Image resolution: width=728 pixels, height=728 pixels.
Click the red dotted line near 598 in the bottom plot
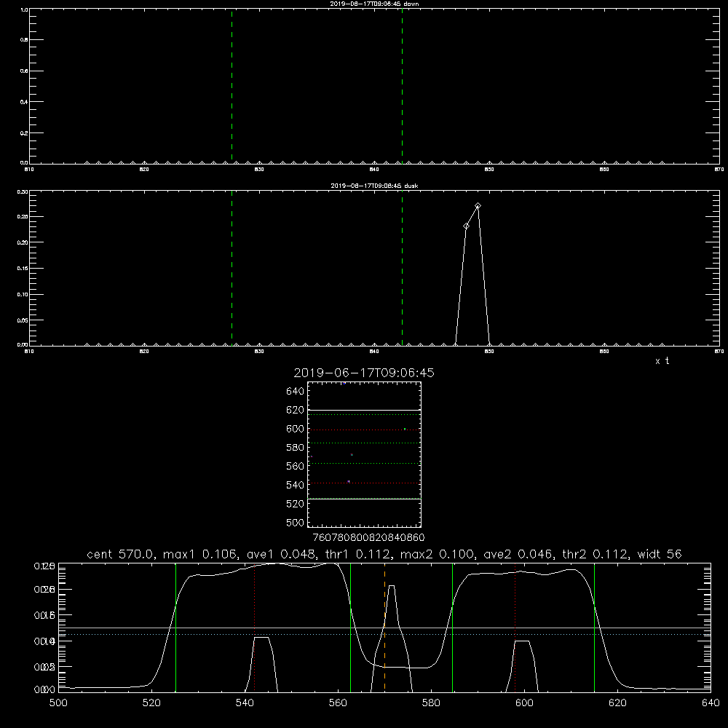515,627
